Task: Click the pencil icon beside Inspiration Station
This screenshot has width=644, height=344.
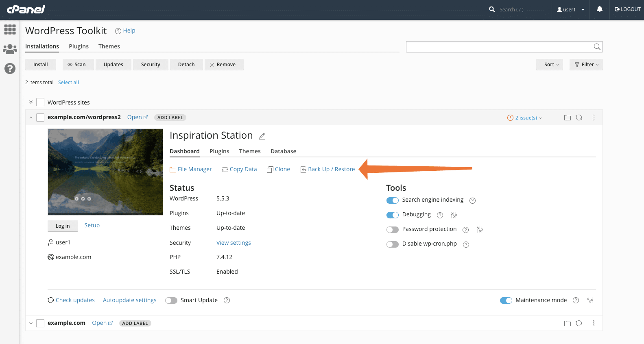Action: tap(262, 136)
